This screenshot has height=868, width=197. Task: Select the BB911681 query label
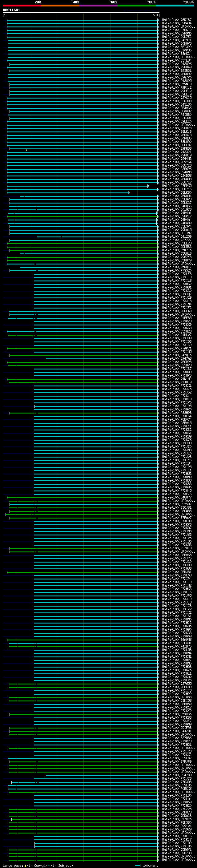11,10
